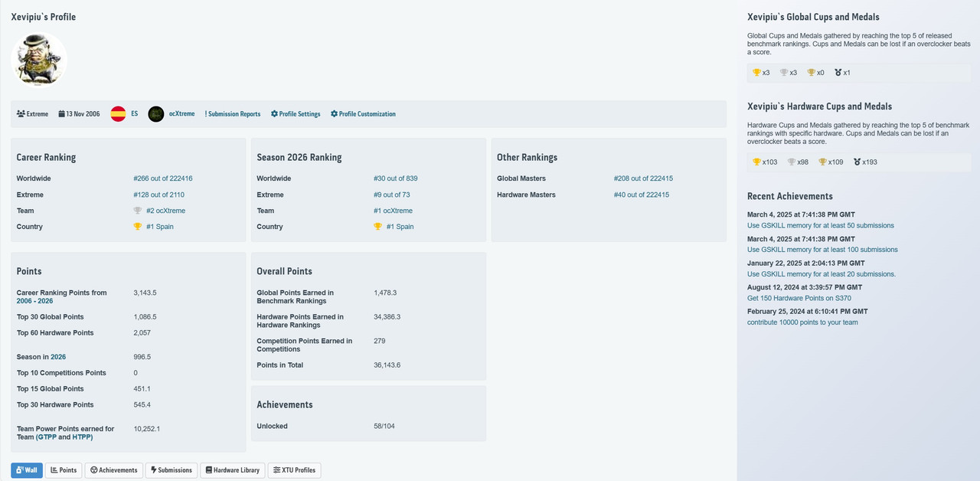Screen dimensions: 980x481
Task: Open Profile Settings
Action: 296,114
